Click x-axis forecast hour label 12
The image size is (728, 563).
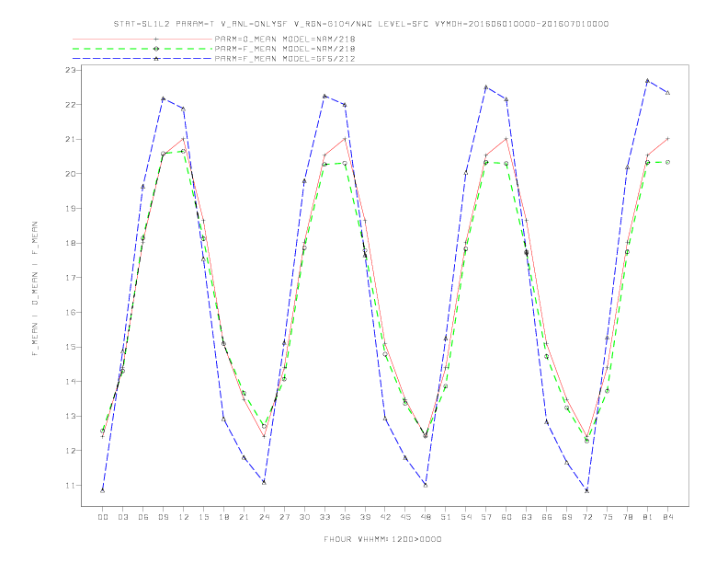click(x=184, y=517)
